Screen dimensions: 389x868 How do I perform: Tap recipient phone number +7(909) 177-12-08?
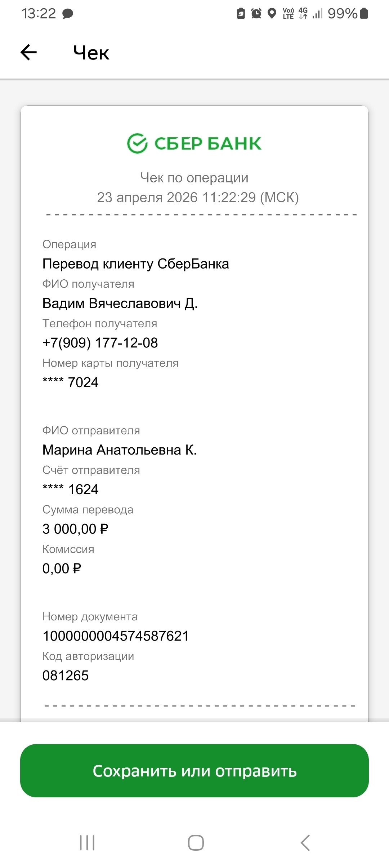point(100,343)
